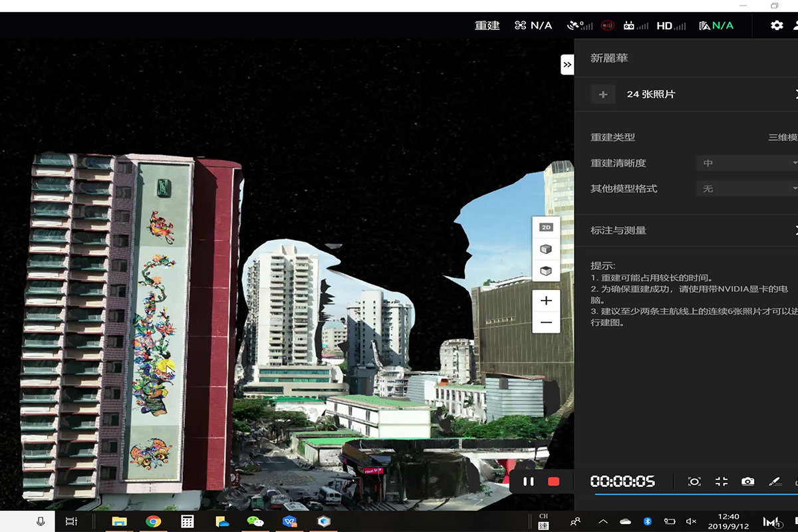Open the 其他模型格式 dropdown
The image size is (798, 532).
(x=746, y=189)
